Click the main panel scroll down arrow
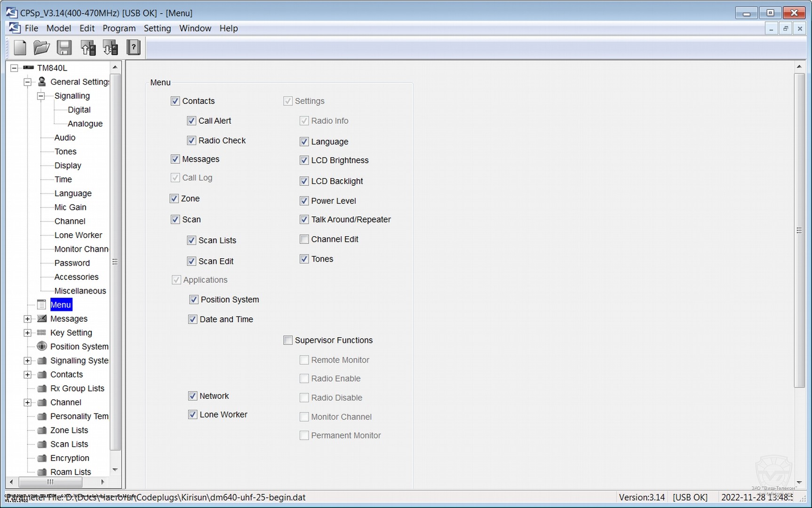Image resolution: width=812 pixels, height=508 pixels. (799, 483)
